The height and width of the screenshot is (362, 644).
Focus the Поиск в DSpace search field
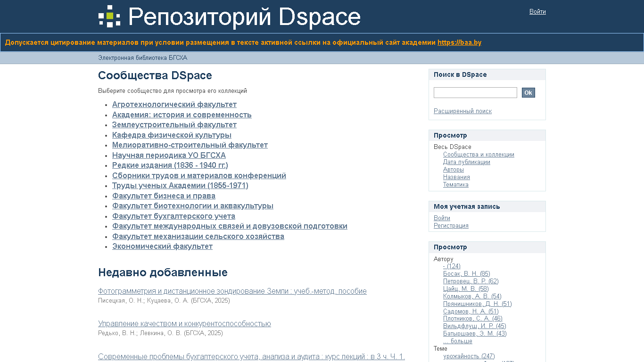[x=475, y=93]
